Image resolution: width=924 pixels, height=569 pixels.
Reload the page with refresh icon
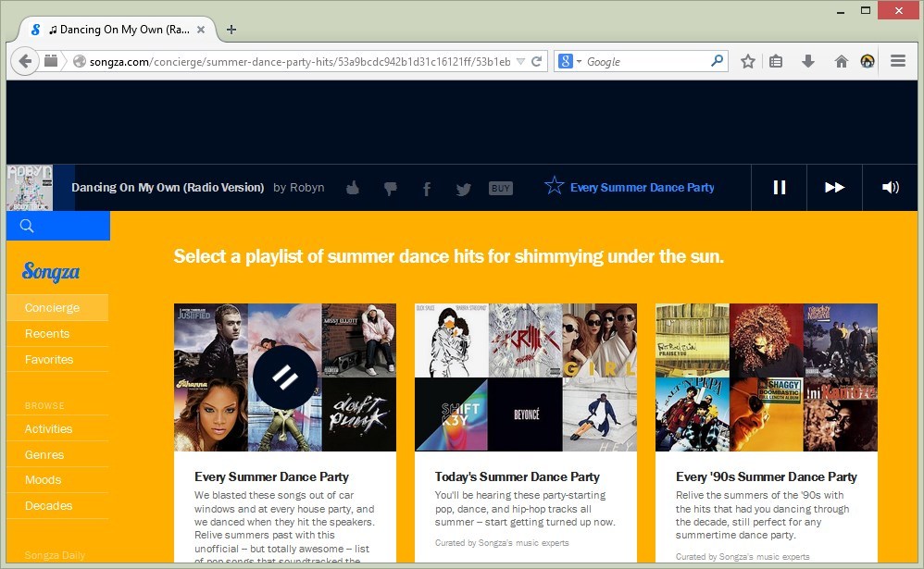coord(536,61)
